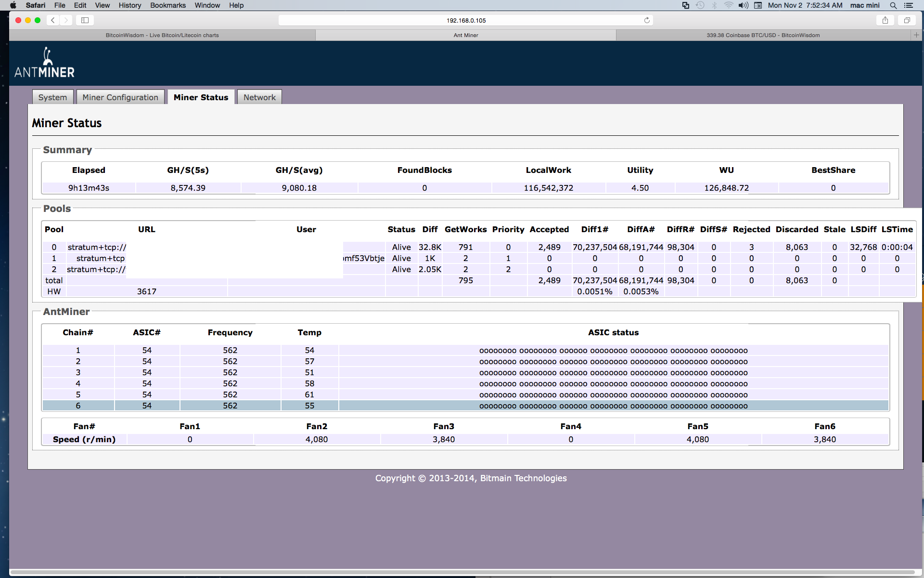Click chain 2 temperature value 57
This screenshot has height=578, width=924.
pos(309,361)
